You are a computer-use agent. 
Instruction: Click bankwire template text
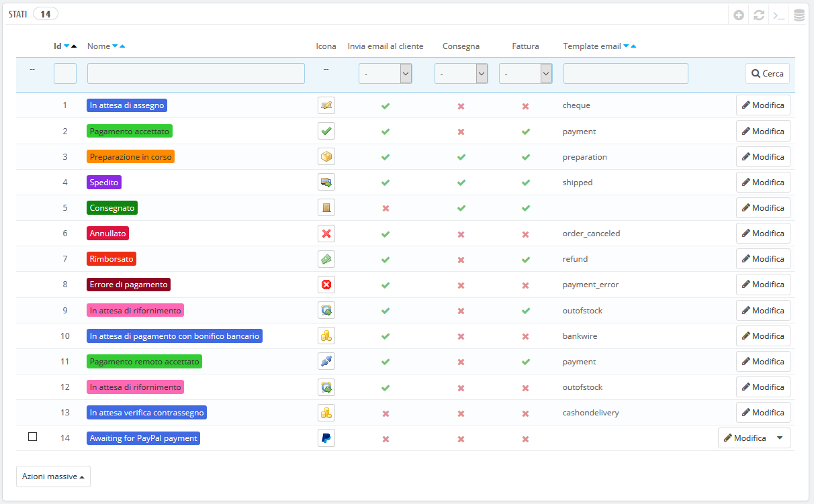(580, 336)
